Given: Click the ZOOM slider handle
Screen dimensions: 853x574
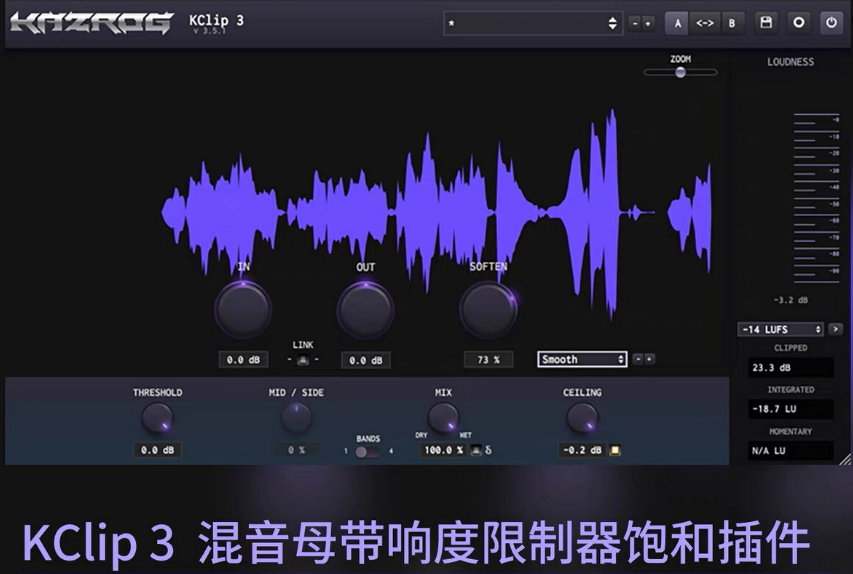Looking at the screenshot, I should coord(680,72).
